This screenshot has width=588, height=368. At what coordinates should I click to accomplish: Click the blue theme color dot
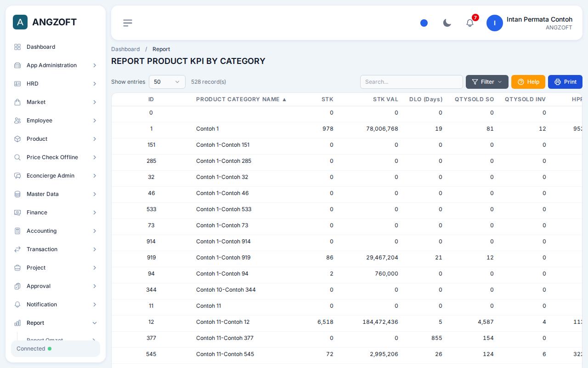click(424, 23)
